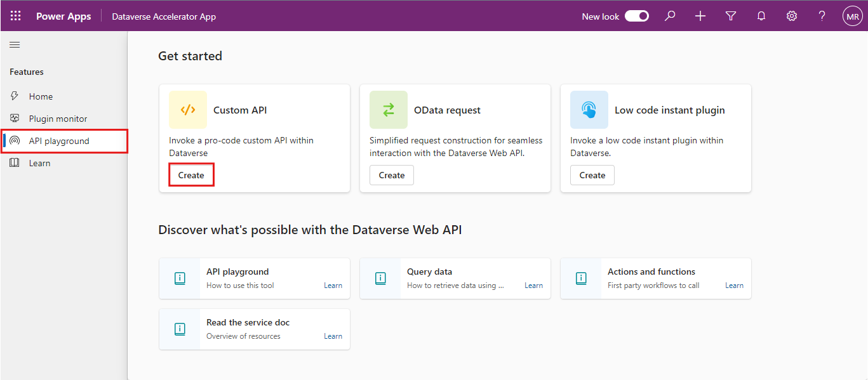Open the notifications bell icon

[761, 16]
